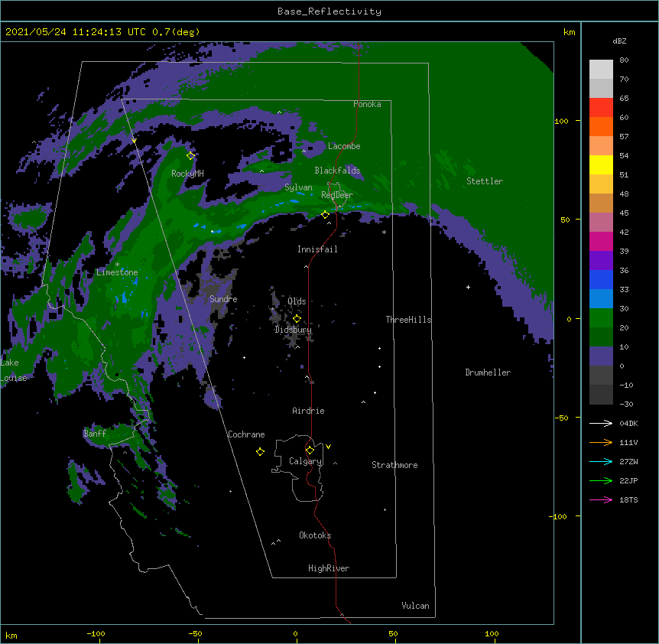Click the Sylvan label
The height and width of the screenshot is (644, 659).
298,187
